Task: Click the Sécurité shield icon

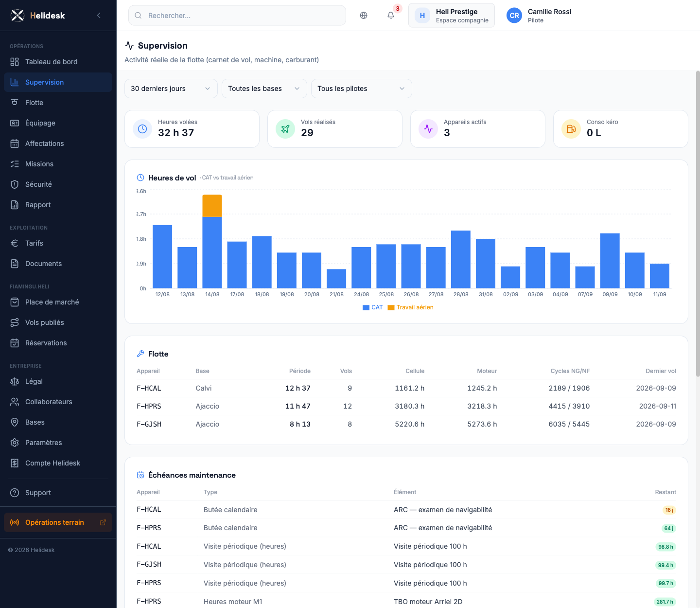Action: (x=15, y=184)
